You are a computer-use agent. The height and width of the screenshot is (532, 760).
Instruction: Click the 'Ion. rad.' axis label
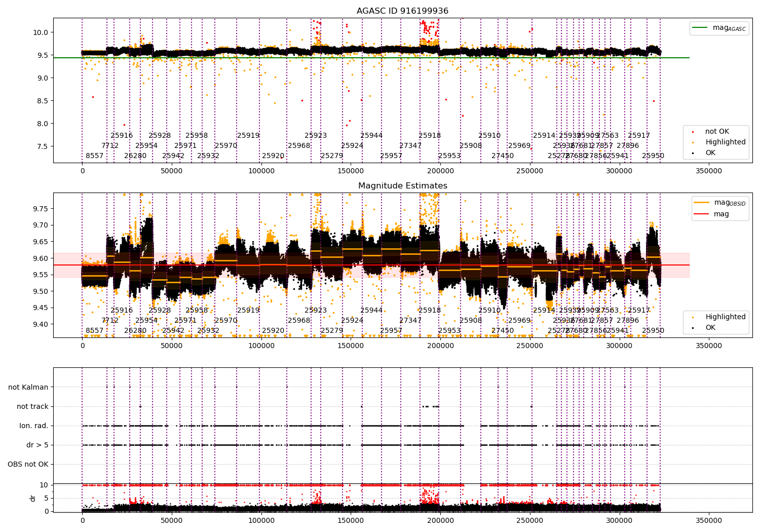34,426
